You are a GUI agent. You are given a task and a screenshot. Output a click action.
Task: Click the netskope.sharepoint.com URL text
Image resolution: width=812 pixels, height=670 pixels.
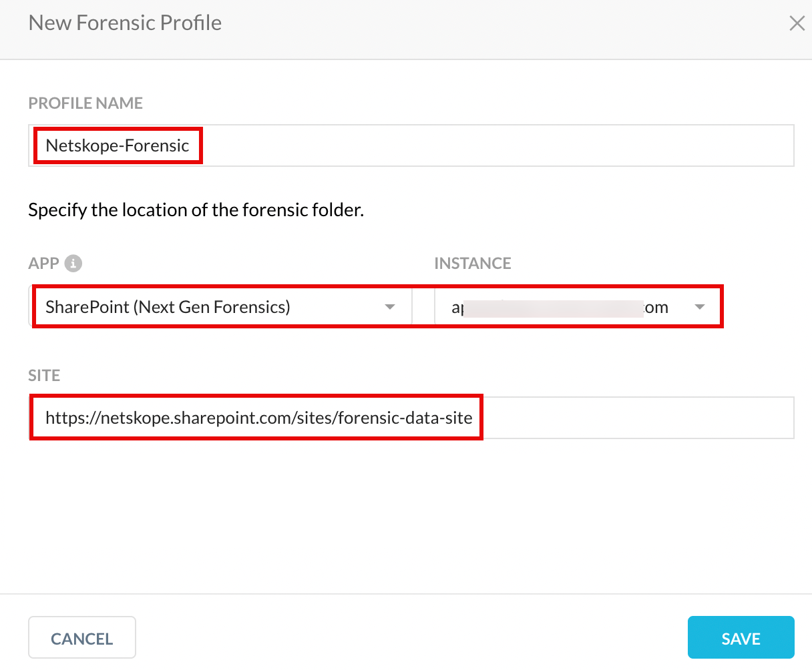coord(259,418)
